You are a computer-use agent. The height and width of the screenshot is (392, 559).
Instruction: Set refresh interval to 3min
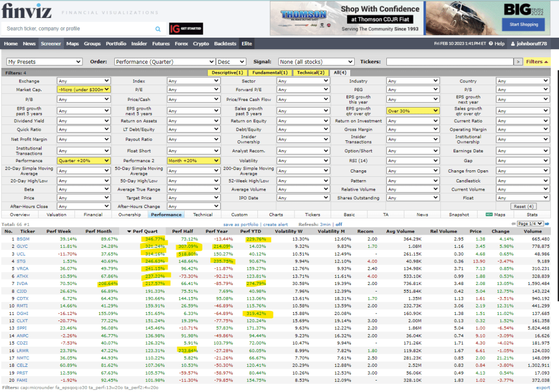pyautogui.click(x=326, y=224)
